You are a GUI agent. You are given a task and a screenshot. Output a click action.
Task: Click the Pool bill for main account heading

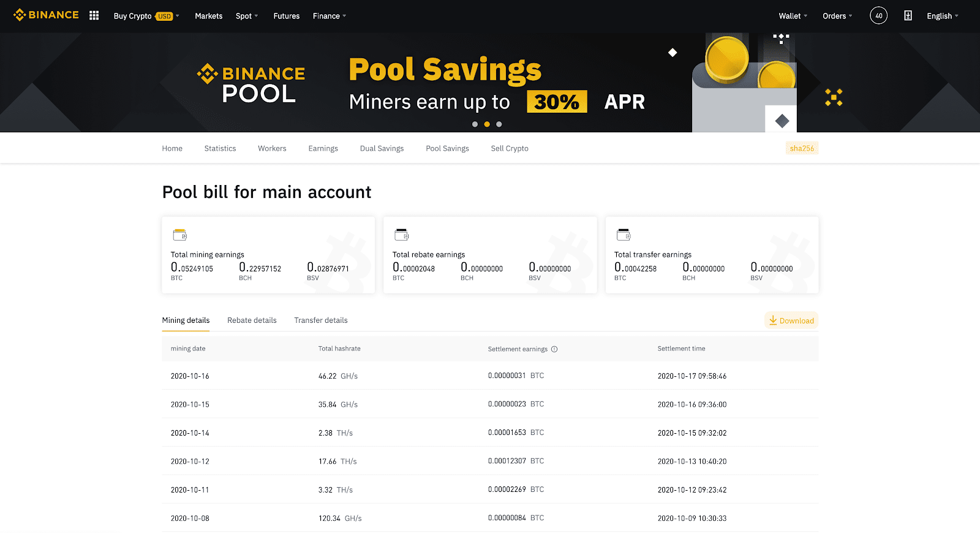pos(266,192)
